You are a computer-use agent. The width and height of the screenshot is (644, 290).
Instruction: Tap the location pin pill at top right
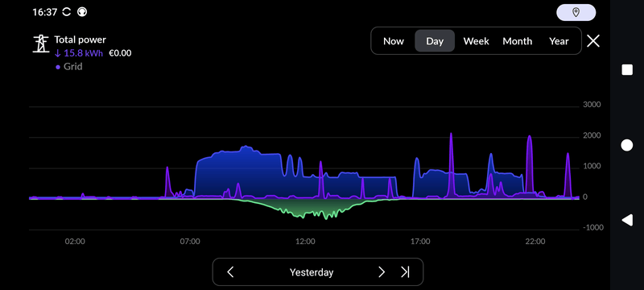coord(576,13)
